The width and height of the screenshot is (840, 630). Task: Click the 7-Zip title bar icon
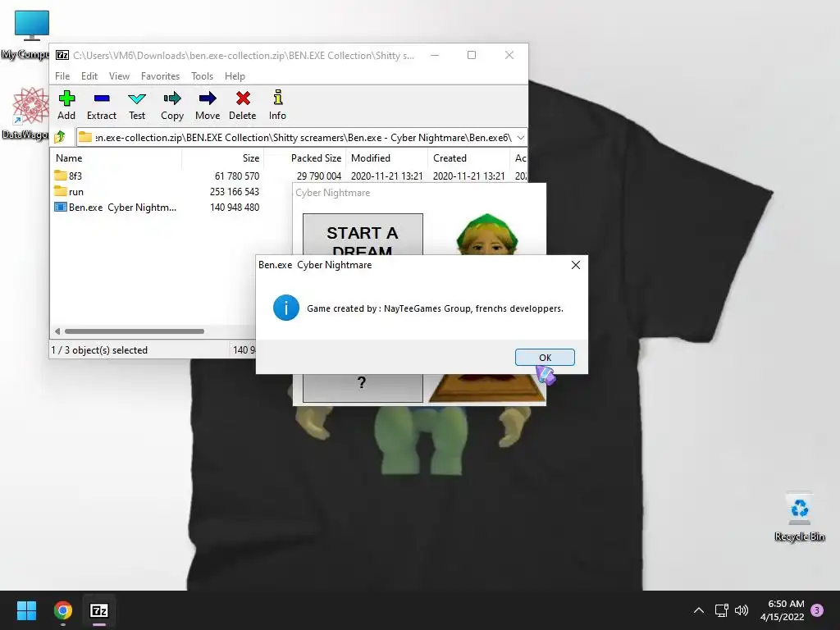[62, 55]
